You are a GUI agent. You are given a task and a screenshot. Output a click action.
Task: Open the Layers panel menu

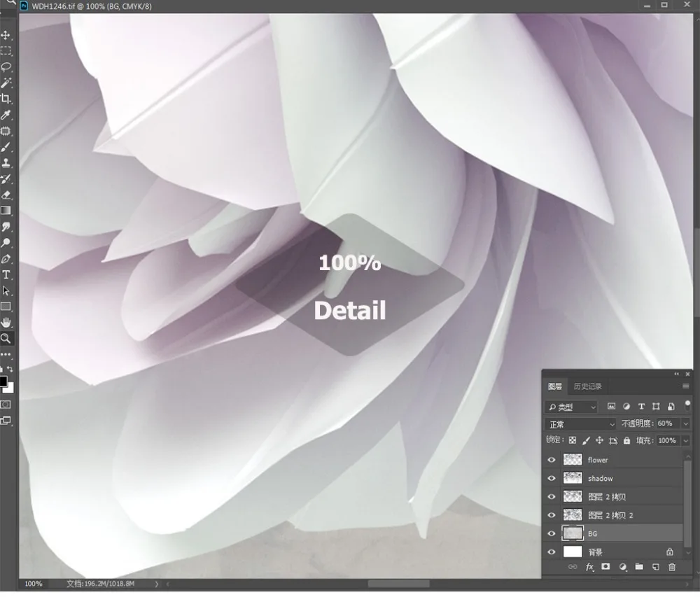point(686,386)
